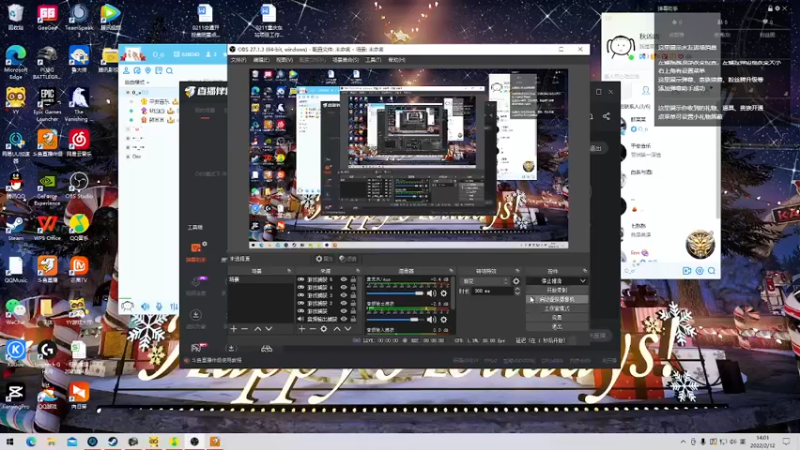This screenshot has height=450, width=800.
Task: Open dropdown arrow on Stop Streaming button
Action: pos(583,281)
